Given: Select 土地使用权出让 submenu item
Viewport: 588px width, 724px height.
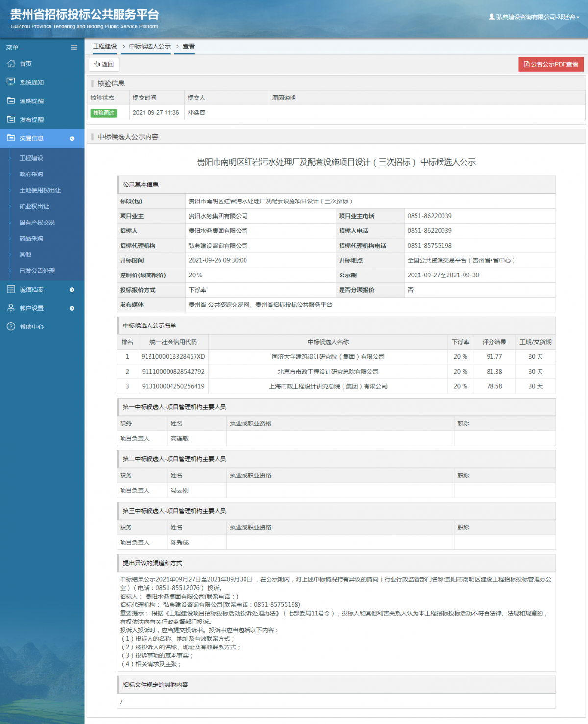Looking at the screenshot, I should point(40,190).
